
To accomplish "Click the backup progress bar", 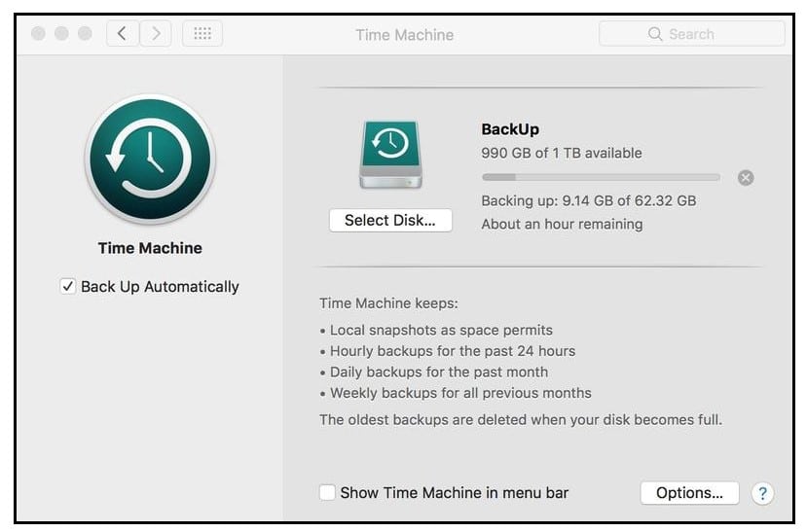I will pos(601,177).
